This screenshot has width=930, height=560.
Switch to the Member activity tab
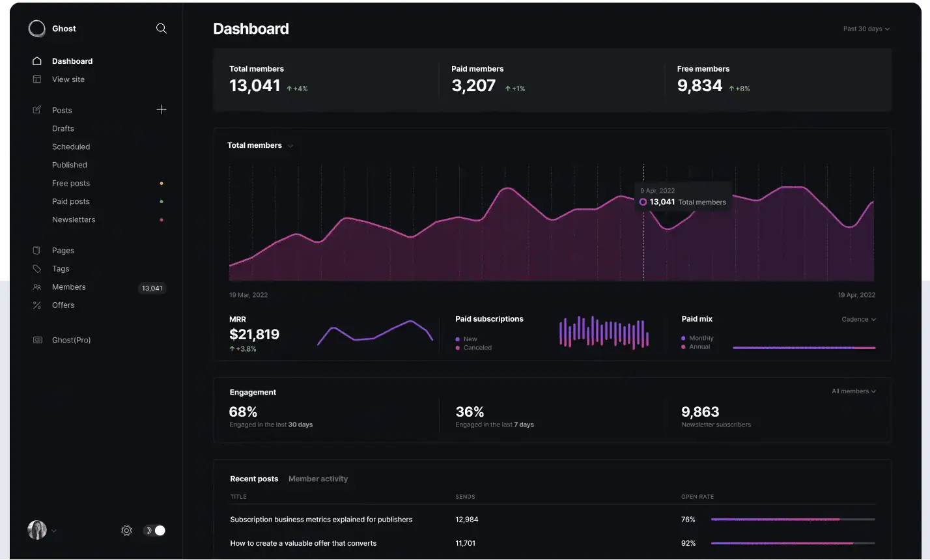[318, 479]
